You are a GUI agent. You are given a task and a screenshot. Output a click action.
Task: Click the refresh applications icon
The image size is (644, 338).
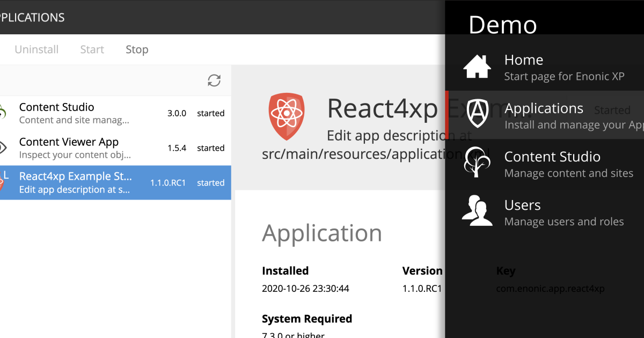pyautogui.click(x=214, y=80)
